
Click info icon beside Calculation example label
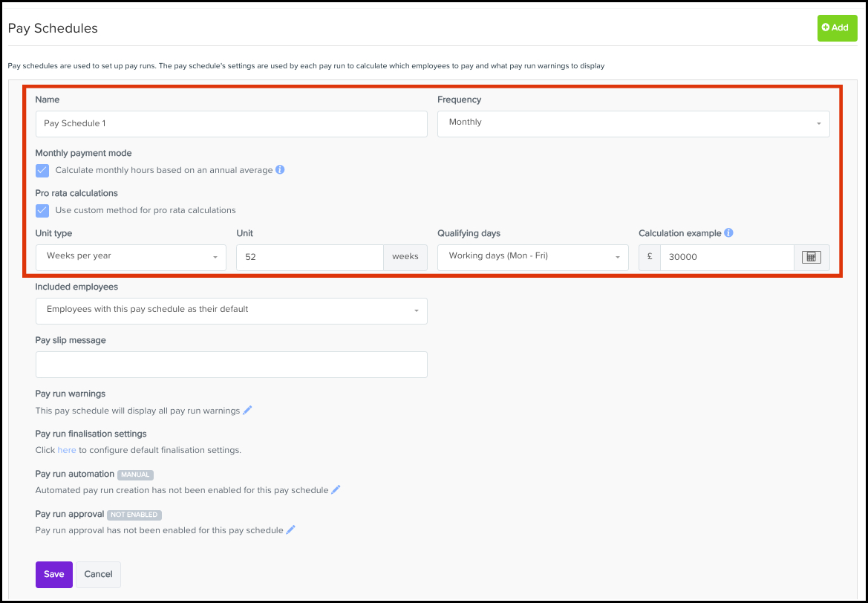coord(728,233)
